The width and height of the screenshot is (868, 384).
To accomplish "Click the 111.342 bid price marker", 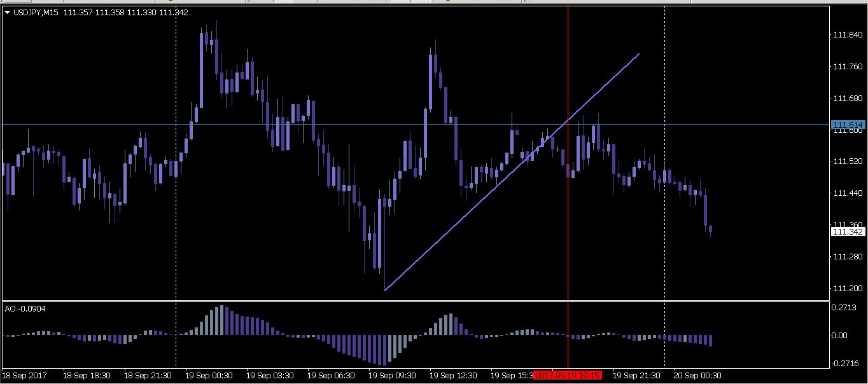I will (x=849, y=232).
